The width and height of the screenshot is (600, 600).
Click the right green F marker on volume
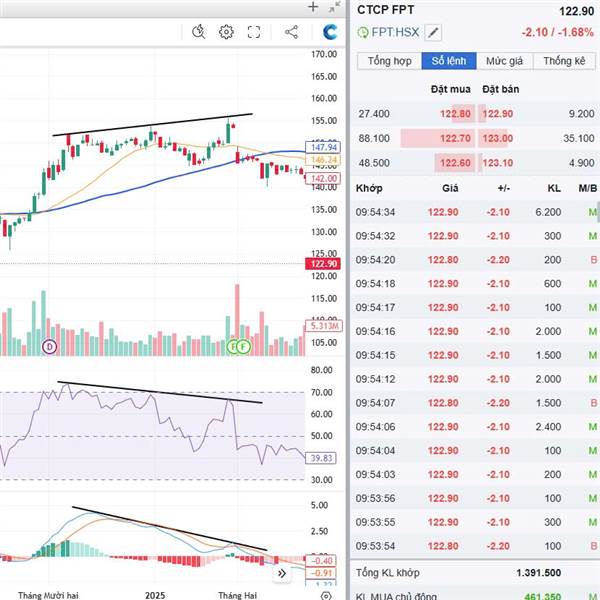243,347
